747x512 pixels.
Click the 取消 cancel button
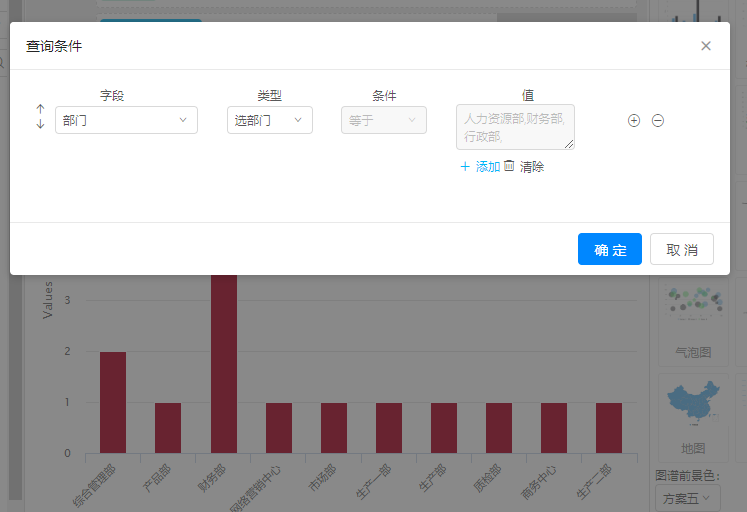682,249
